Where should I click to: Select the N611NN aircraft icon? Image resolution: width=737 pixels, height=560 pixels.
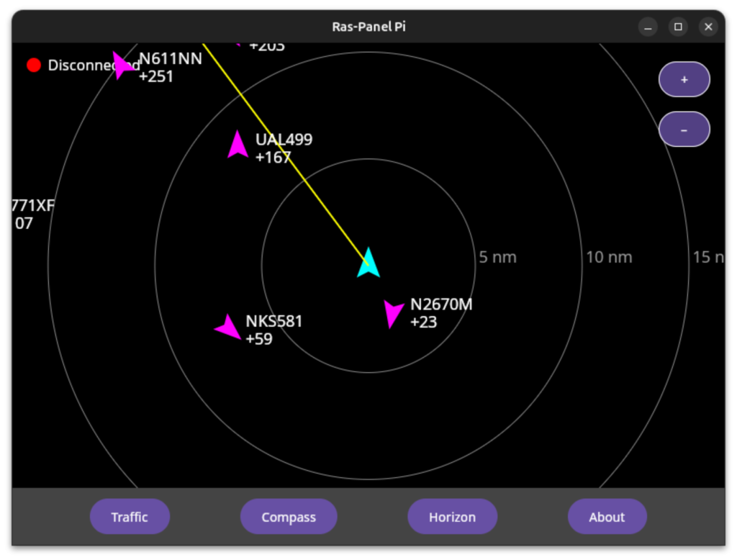[124, 66]
